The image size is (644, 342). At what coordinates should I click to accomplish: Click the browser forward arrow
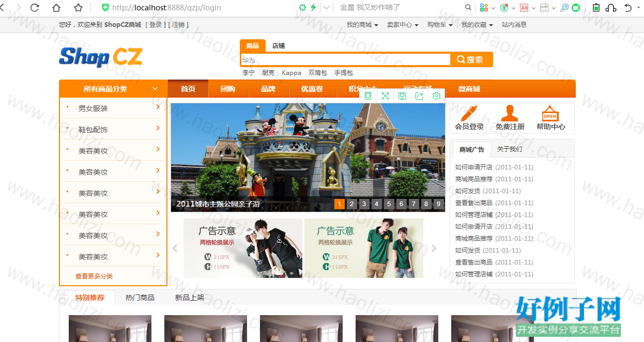point(19,8)
